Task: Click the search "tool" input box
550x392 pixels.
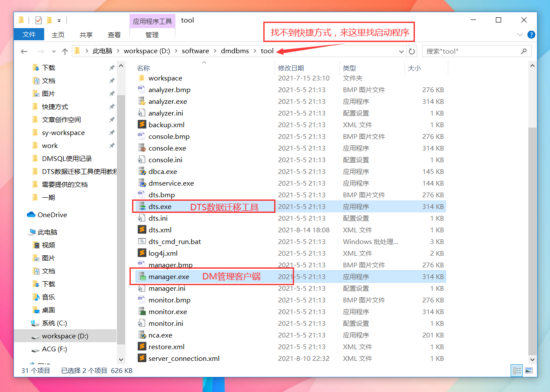Action: coord(476,51)
